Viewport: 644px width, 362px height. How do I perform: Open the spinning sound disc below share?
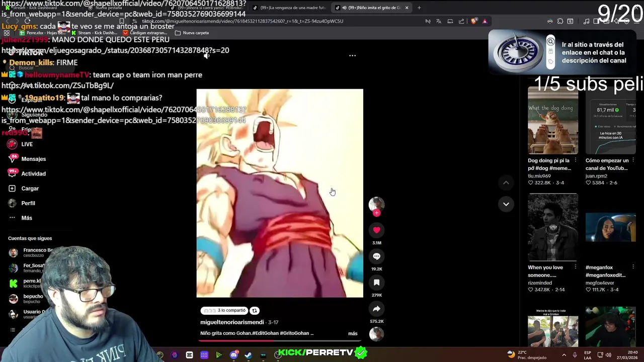376,333
